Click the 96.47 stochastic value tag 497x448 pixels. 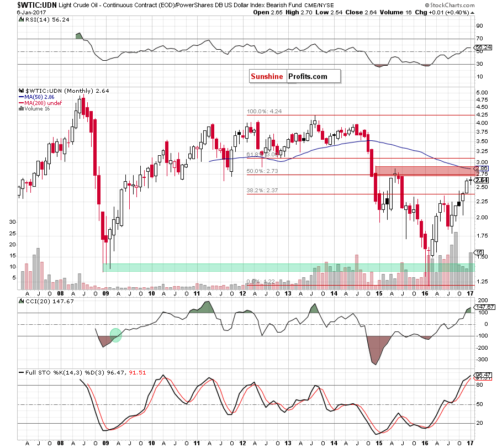pyautogui.click(x=483, y=375)
